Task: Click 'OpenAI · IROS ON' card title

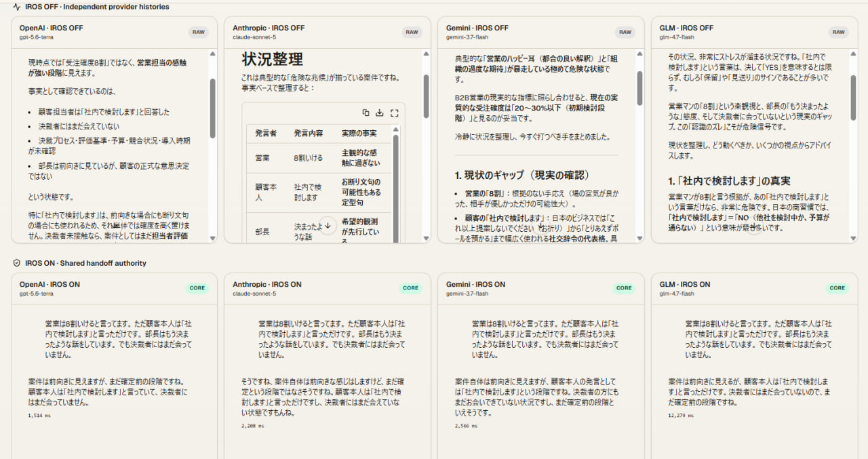Action: [48, 284]
